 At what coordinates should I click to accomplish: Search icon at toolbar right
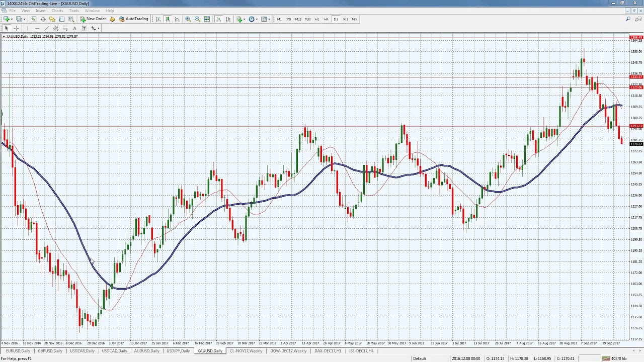click(x=628, y=19)
